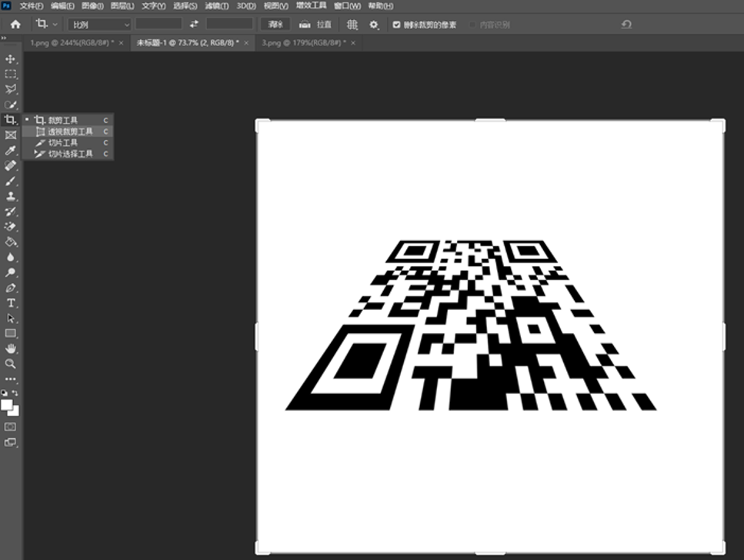Select the Quick Selection tool

tap(11, 105)
